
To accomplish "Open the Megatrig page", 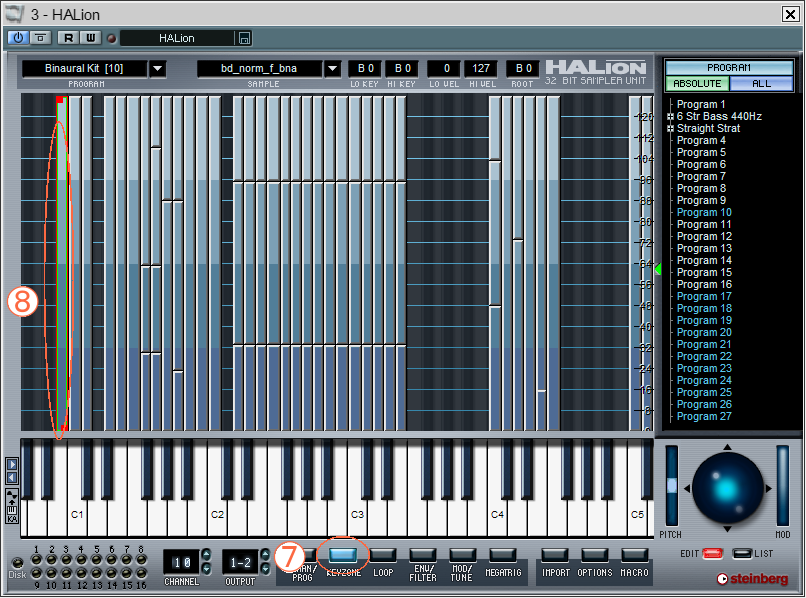I will [x=502, y=554].
